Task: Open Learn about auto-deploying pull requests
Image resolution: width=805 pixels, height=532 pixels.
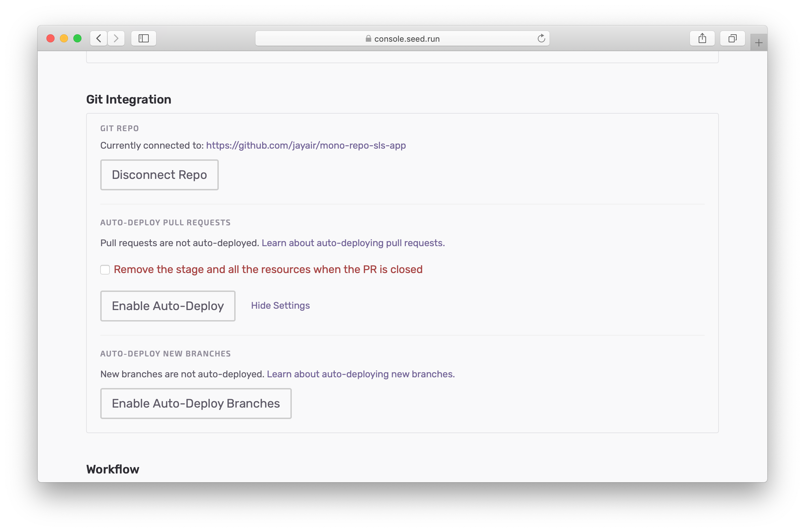Action: (353, 243)
